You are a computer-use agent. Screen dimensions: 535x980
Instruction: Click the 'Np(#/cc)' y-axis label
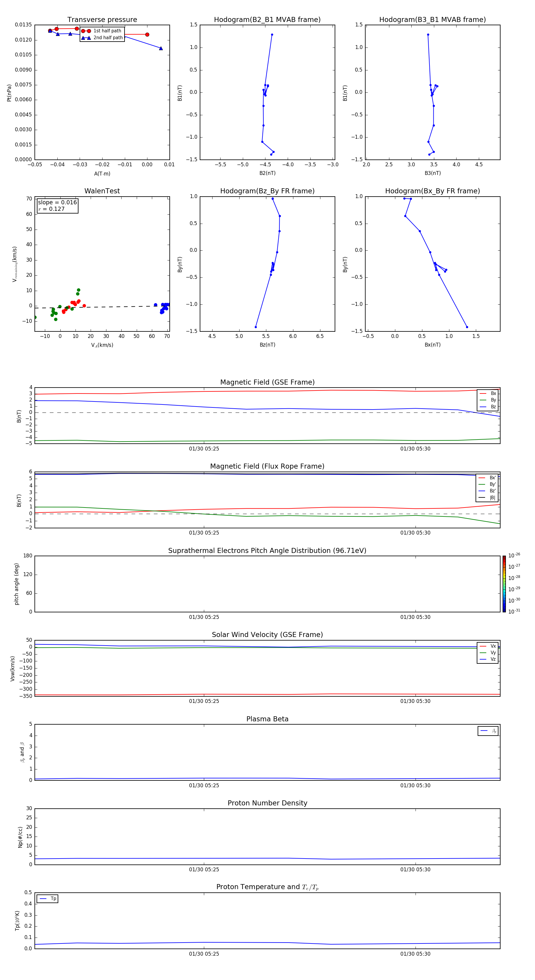pyautogui.click(x=20, y=837)
